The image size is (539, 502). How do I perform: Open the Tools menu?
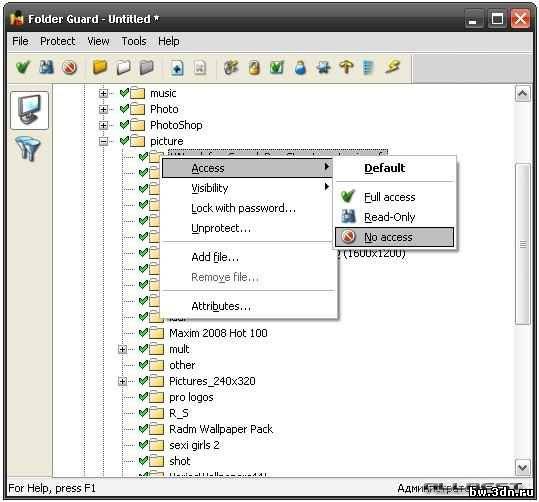(134, 41)
